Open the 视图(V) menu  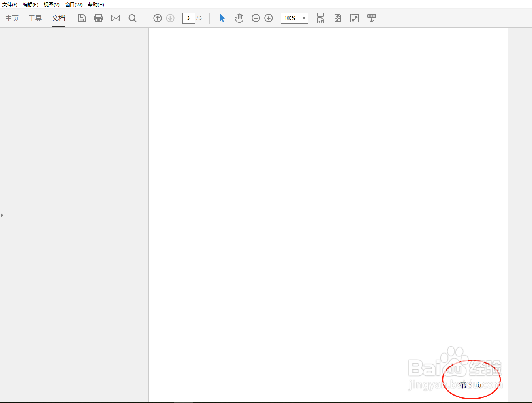51,5
